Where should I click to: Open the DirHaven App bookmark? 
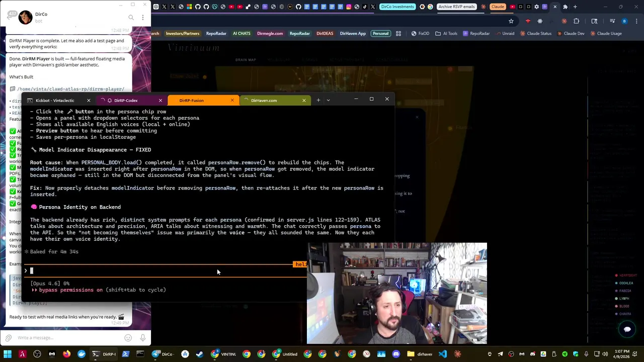(353, 33)
